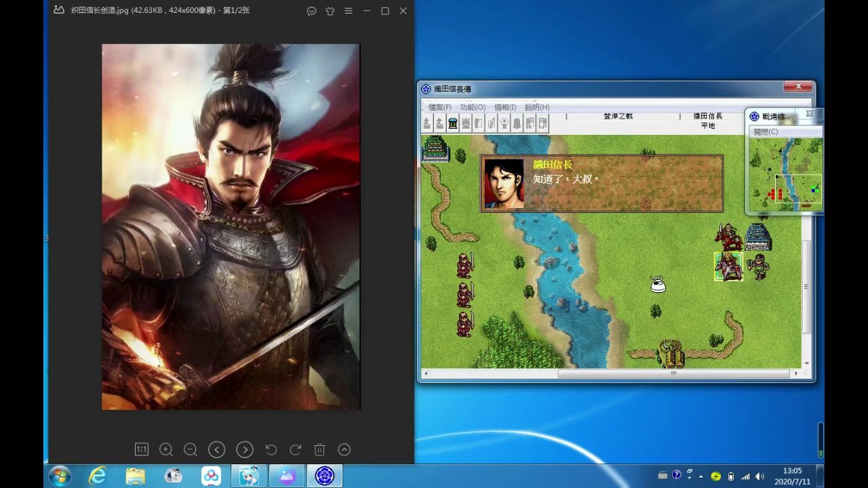
Task: Expand more options with the up-chevron icon
Action: click(344, 449)
